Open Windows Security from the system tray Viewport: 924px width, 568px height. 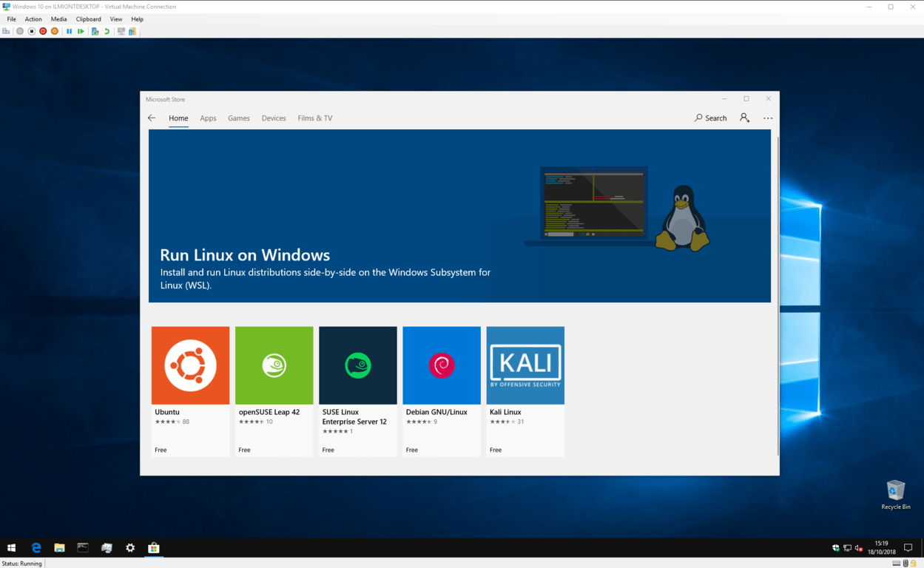point(836,548)
